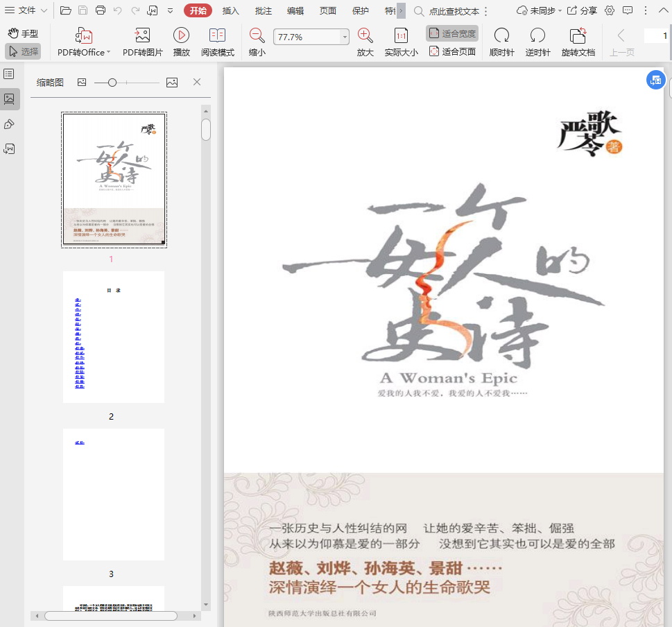Show more ribbon tabs with the arrow
This screenshot has height=627, width=672.
pyautogui.click(x=401, y=10)
